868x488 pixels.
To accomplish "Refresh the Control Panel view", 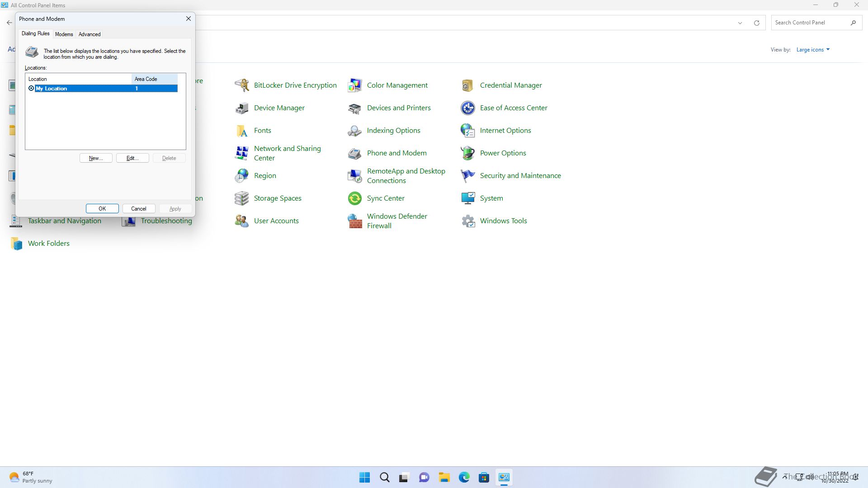I will click(x=756, y=23).
